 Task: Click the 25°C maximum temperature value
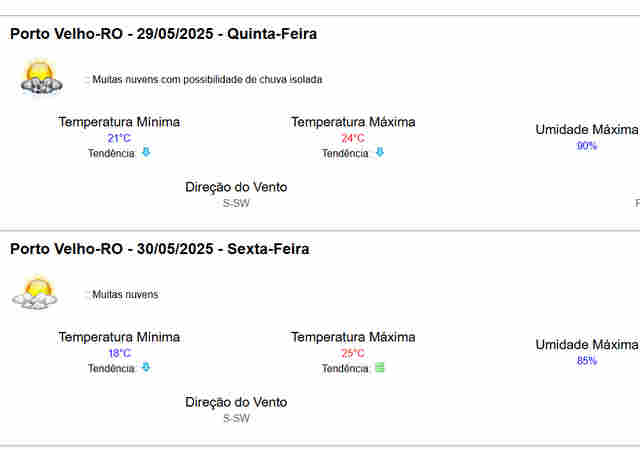coord(353,353)
